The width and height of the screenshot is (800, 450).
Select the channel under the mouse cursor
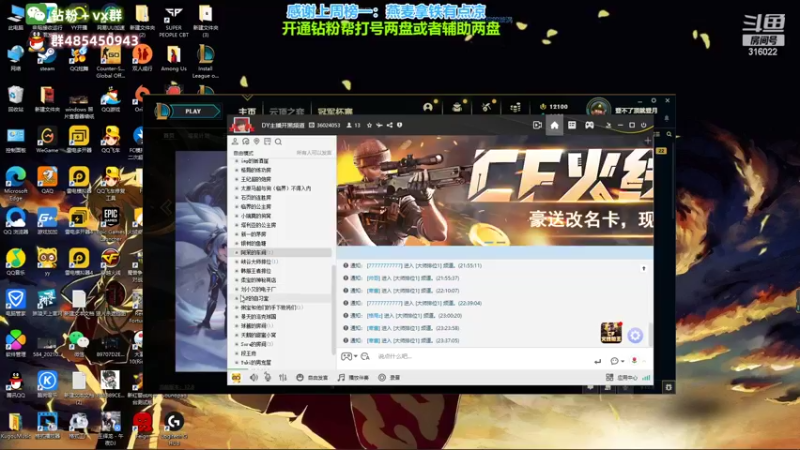(x=280, y=298)
